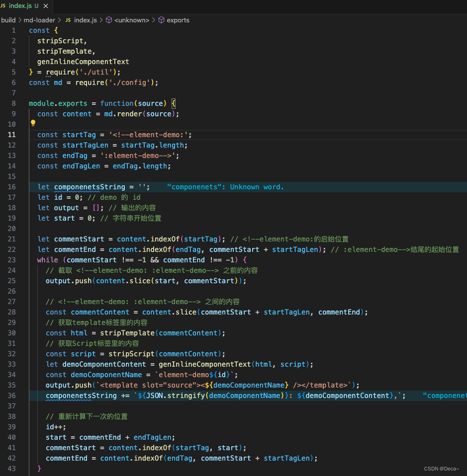Viewport: 467px width, 476px height.
Task: Click 'commentEnd' declaration on line 22
Action: click(x=75, y=249)
